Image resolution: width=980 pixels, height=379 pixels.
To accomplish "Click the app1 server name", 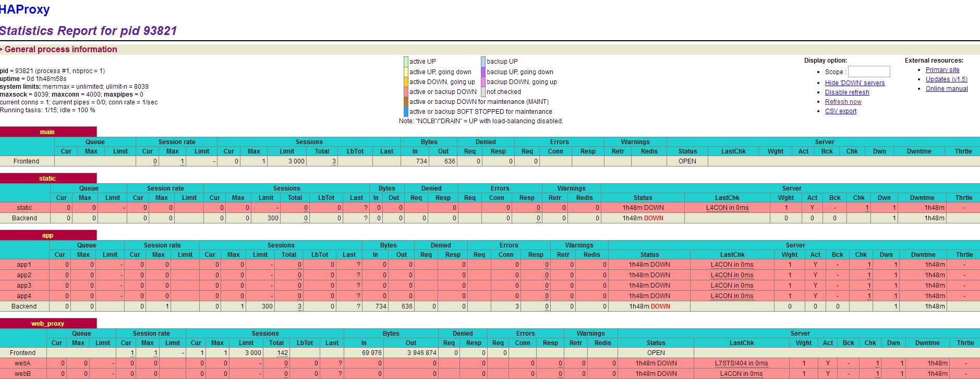I will (24, 265).
